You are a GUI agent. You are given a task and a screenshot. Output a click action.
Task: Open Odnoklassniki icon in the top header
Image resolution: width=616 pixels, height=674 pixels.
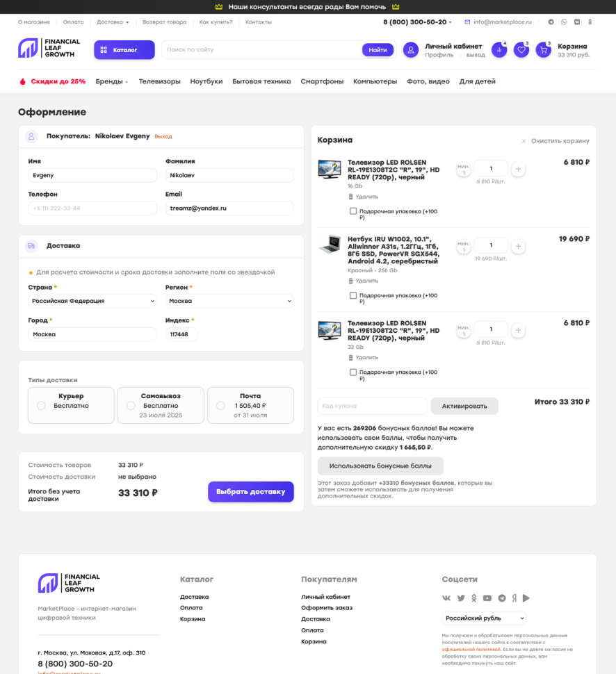pyautogui.click(x=590, y=22)
